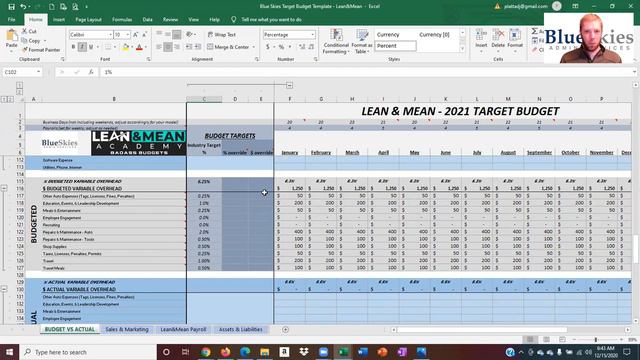Toggle Wrap Text
The height and width of the screenshot is (360, 640).
coord(222,35)
